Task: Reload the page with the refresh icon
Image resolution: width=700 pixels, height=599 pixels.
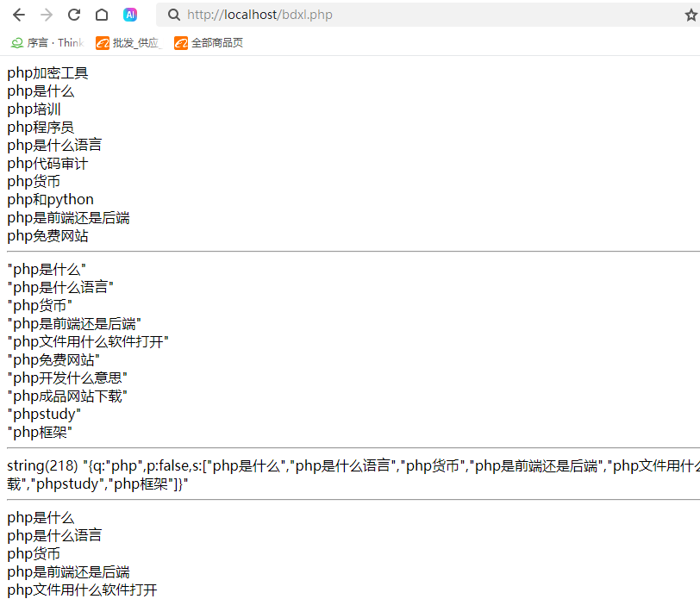Action: (74, 16)
